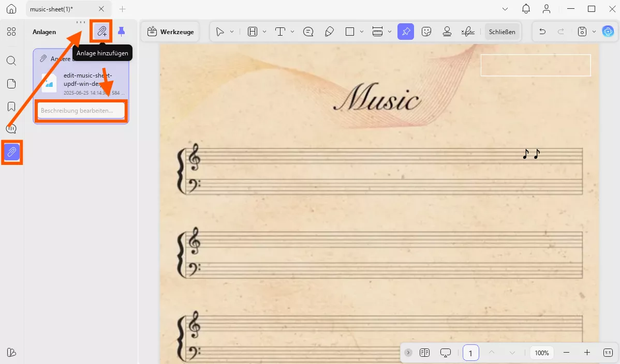Redo the last undone action
620x364 pixels.
(x=560, y=32)
